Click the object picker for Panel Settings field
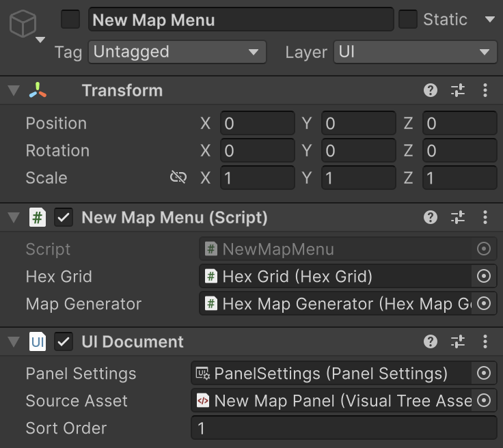 484,374
